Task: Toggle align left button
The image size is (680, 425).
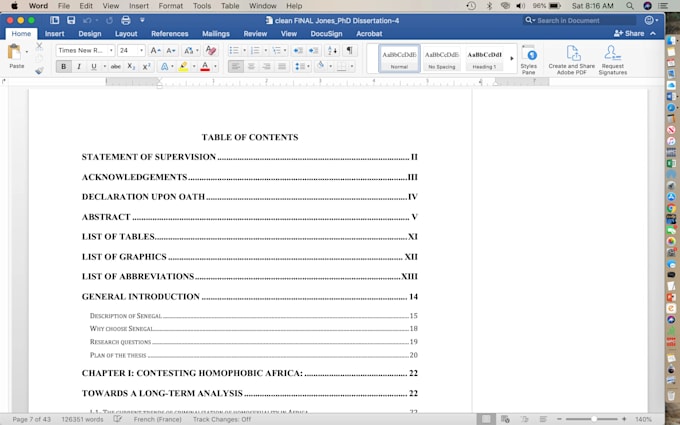Action: pyautogui.click(x=235, y=66)
